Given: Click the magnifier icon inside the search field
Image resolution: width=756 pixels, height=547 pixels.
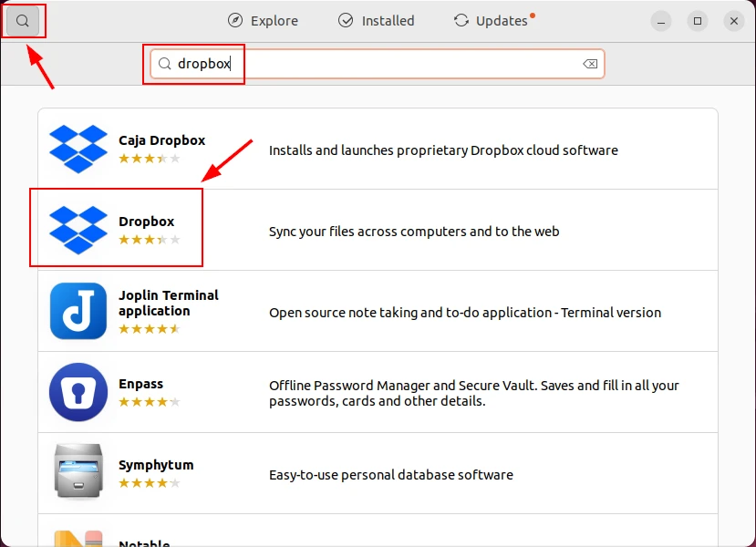Looking at the screenshot, I should [164, 64].
